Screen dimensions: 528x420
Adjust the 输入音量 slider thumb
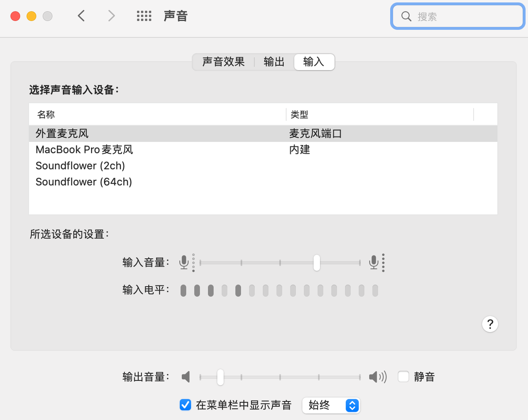point(316,262)
